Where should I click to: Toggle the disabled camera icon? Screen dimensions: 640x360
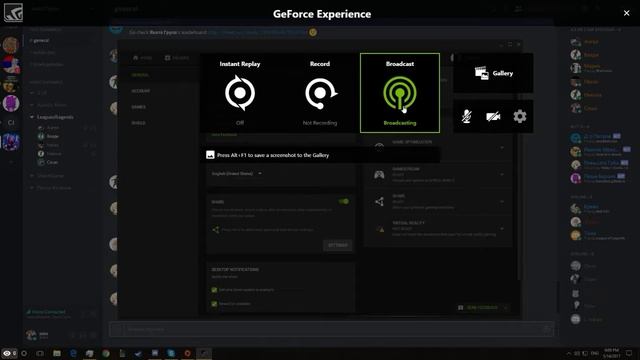tap(493, 116)
